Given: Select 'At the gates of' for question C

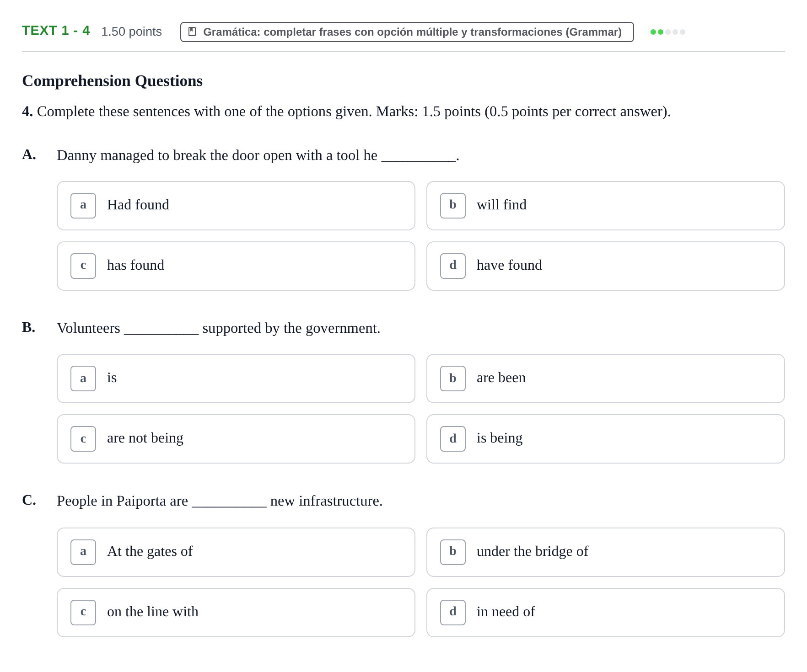Looking at the screenshot, I should point(236,552).
